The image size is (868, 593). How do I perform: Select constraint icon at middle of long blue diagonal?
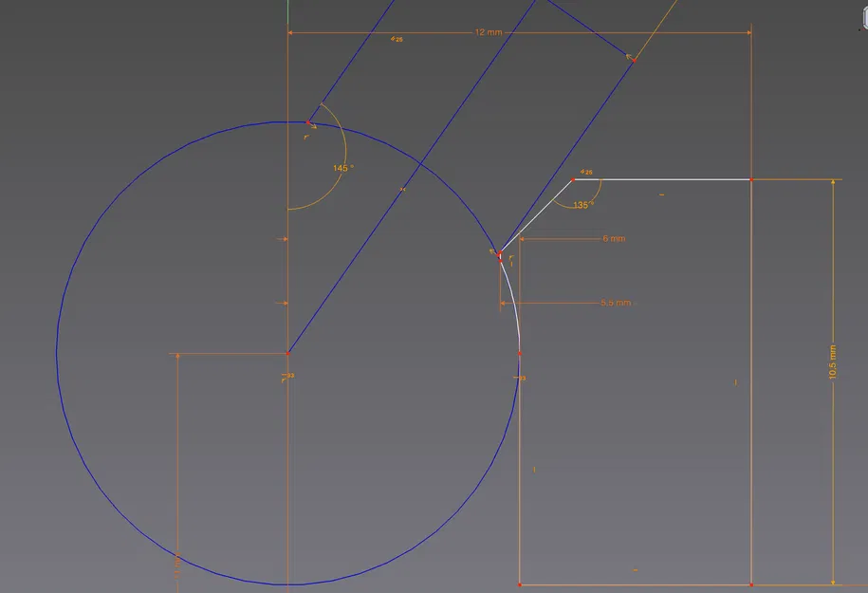[x=403, y=190]
